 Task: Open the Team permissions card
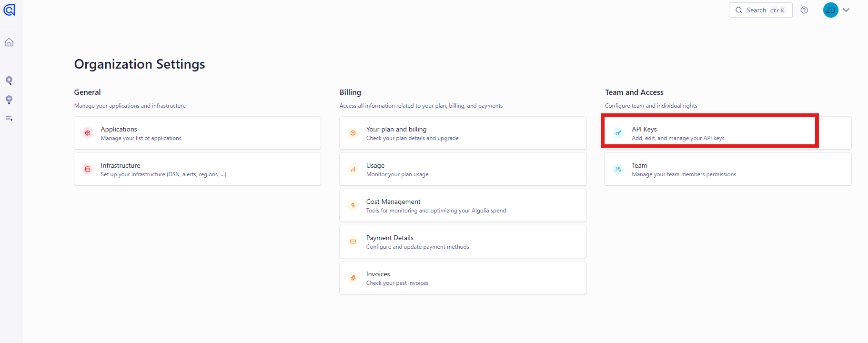coord(727,169)
